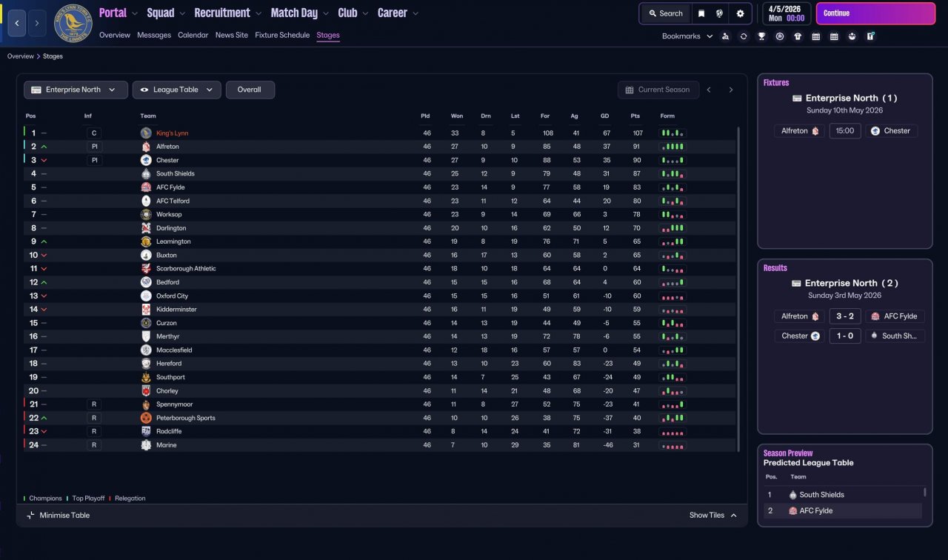This screenshot has width=948, height=560.
Task: Click South Shields in Predicted League Table
Action: pyautogui.click(x=821, y=495)
